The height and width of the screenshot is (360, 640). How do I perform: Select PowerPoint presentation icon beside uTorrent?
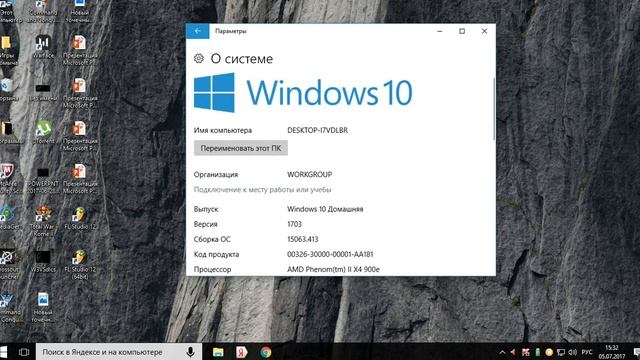click(x=80, y=136)
